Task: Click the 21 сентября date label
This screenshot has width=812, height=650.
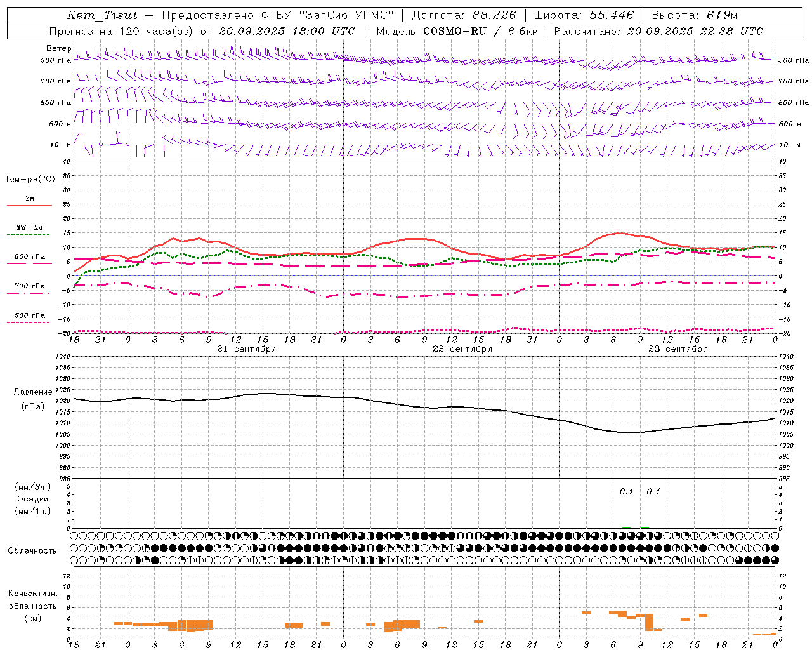Action: pos(246,349)
